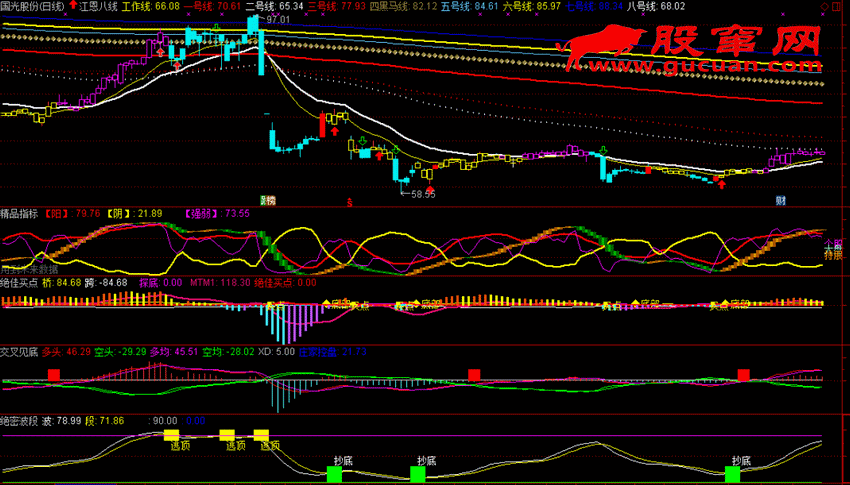This screenshot has width=850, height=485.
Task: Click the 交叉见底 indicator name
Action: (x=19, y=352)
